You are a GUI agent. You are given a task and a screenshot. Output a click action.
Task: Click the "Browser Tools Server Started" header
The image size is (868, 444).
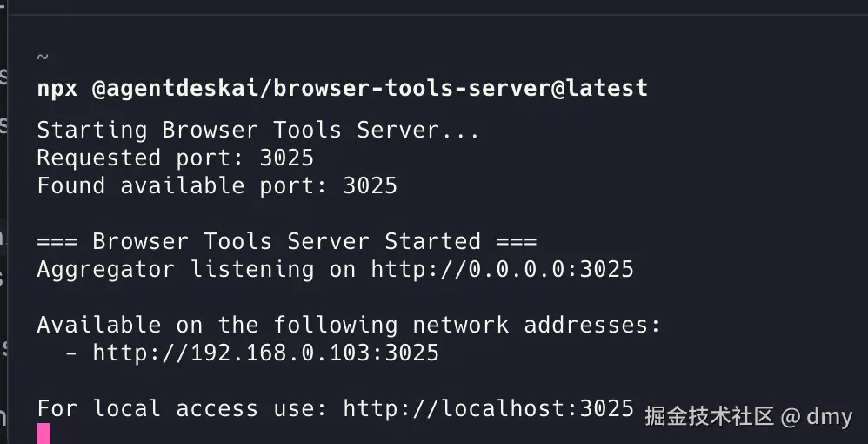tap(286, 241)
